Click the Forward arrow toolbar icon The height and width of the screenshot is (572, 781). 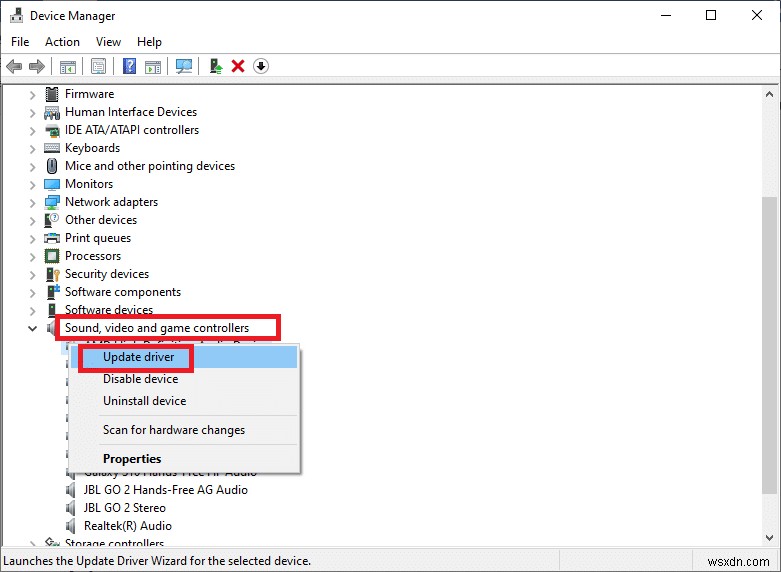(37, 66)
